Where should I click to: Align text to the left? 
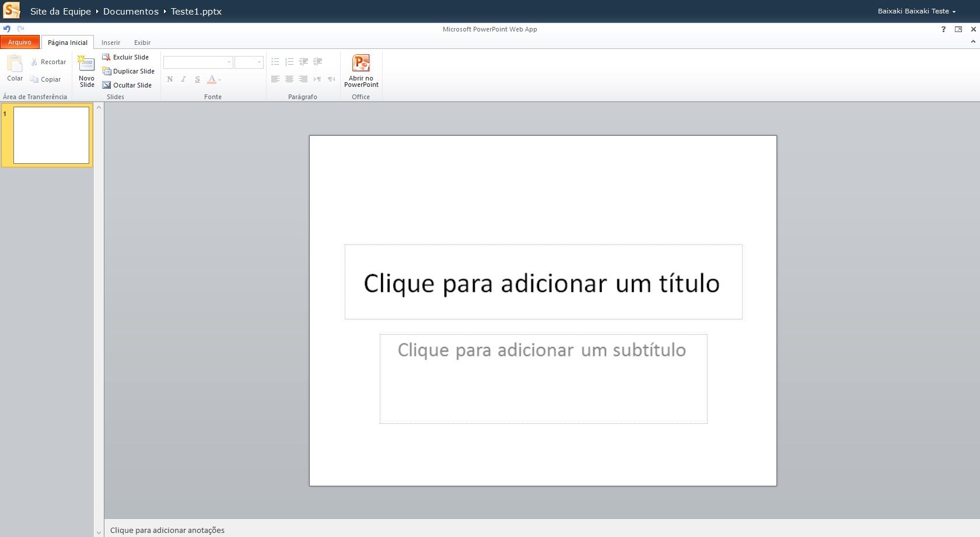275,79
